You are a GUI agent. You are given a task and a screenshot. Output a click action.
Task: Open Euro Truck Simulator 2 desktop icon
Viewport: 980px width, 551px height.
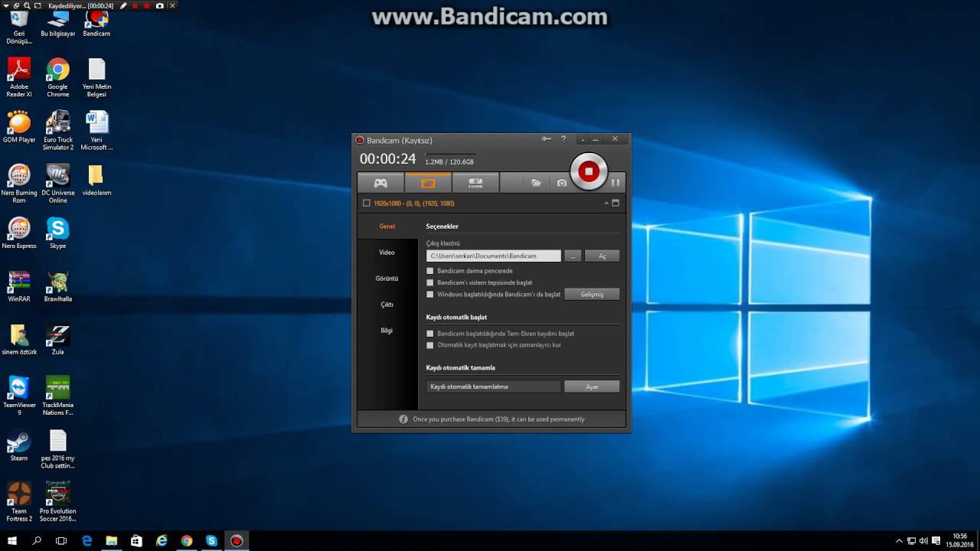click(57, 130)
